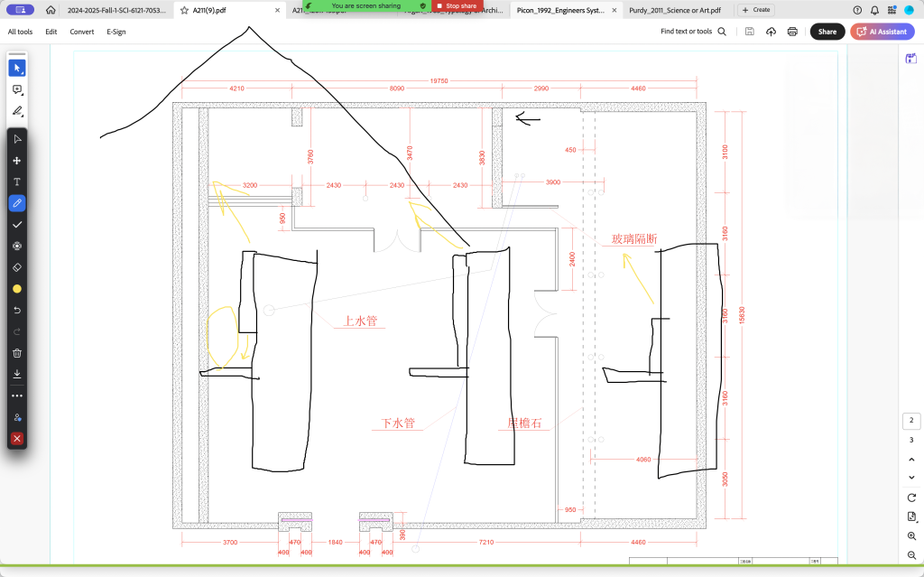Go to next page with down chevron
Image resolution: width=924 pixels, height=577 pixels.
click(x=911, y=478)
